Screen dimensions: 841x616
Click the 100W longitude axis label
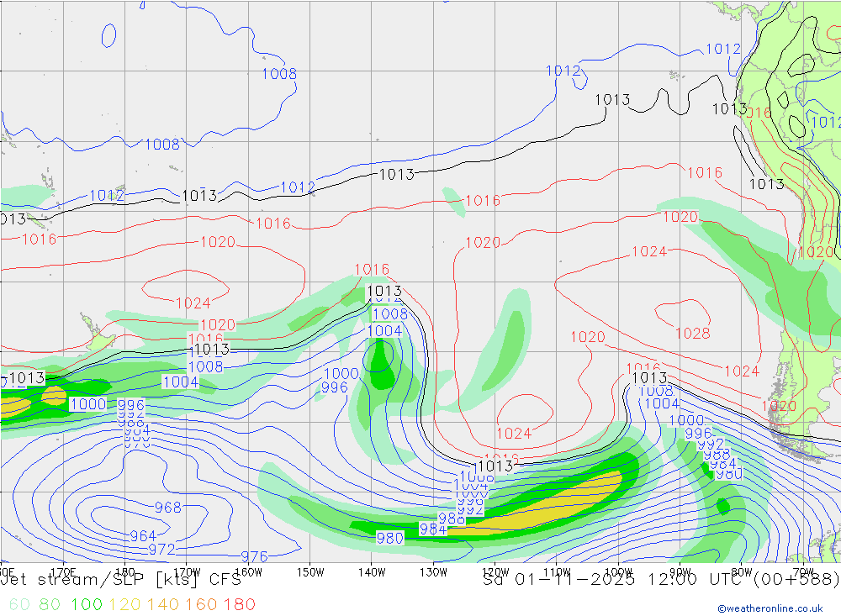[618, 572]
